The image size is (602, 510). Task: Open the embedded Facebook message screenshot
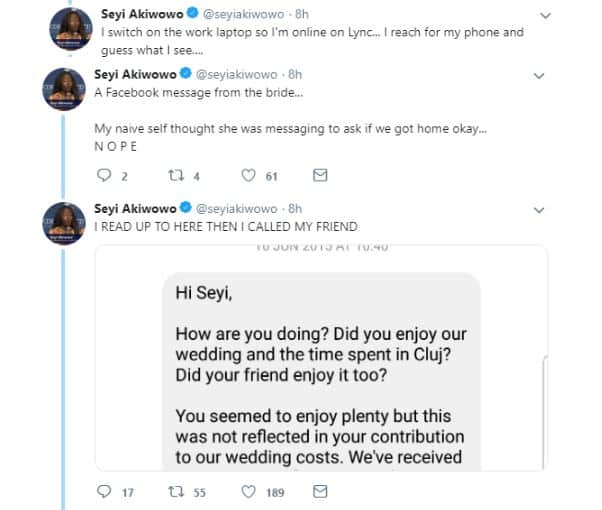[320, 358]
